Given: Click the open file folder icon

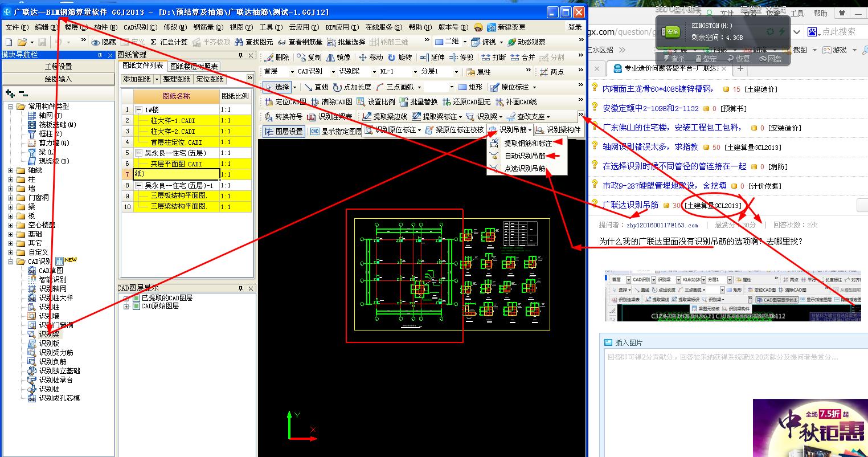Looking at the screenshot, I should (22, 42).
